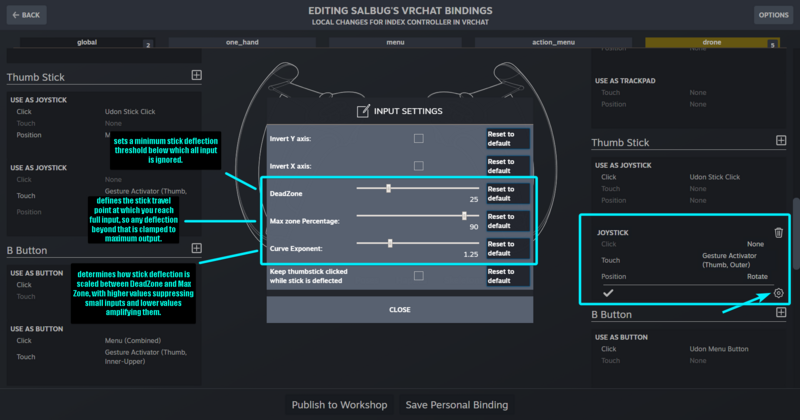Add binding with right B Button plus icon

coord(781,312)
